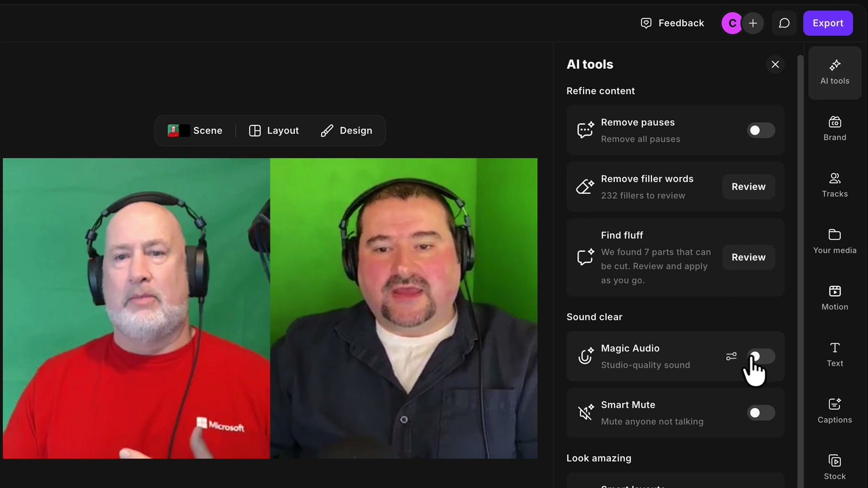This screenshot has width=868, height=488.
Task: Toggle the Remove pauses switch
Action: 761,130
